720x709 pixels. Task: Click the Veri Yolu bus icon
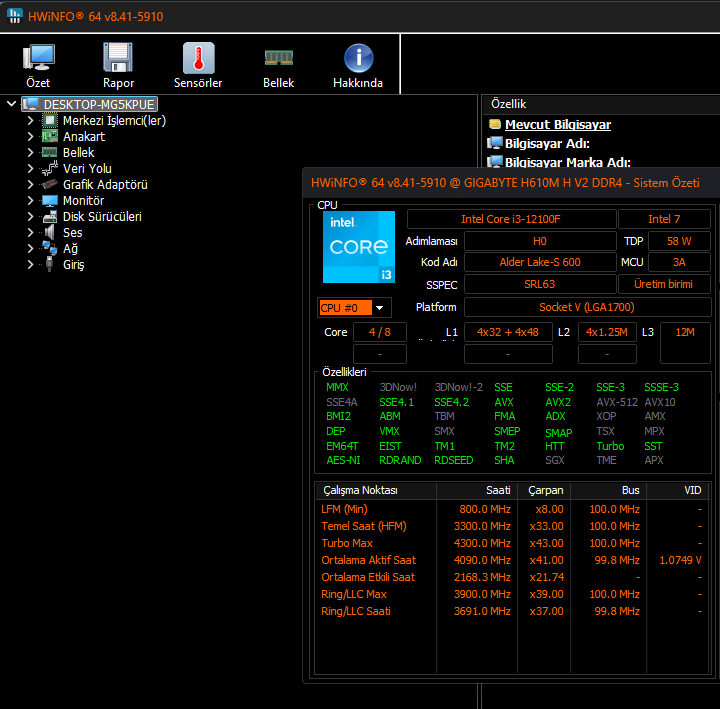[x=49, y=169]
